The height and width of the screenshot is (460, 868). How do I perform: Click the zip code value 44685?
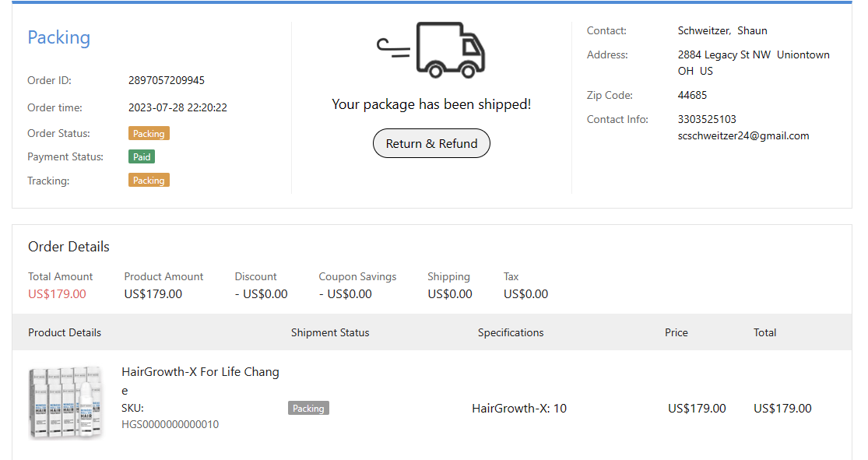[x=692, y=95]
